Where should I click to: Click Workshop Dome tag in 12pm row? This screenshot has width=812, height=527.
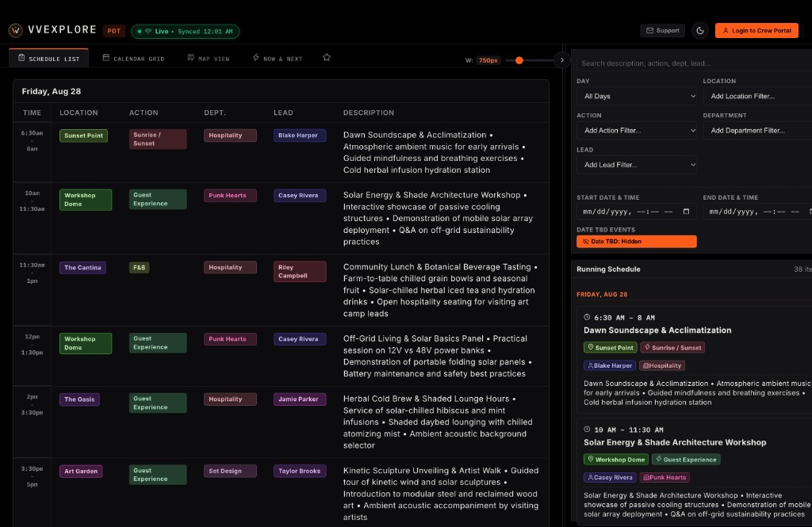(x=86, y=343)
